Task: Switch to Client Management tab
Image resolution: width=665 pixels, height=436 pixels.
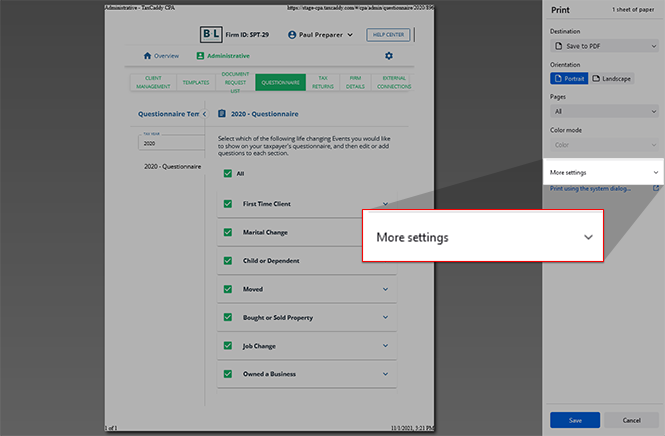Action: pos(153,82)
